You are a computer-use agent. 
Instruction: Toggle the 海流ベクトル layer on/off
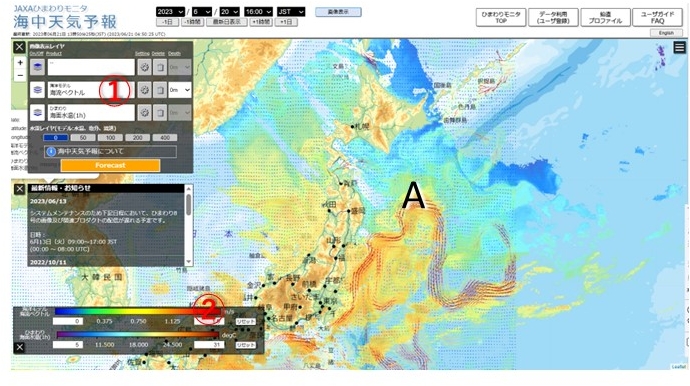tap(37, 90)
